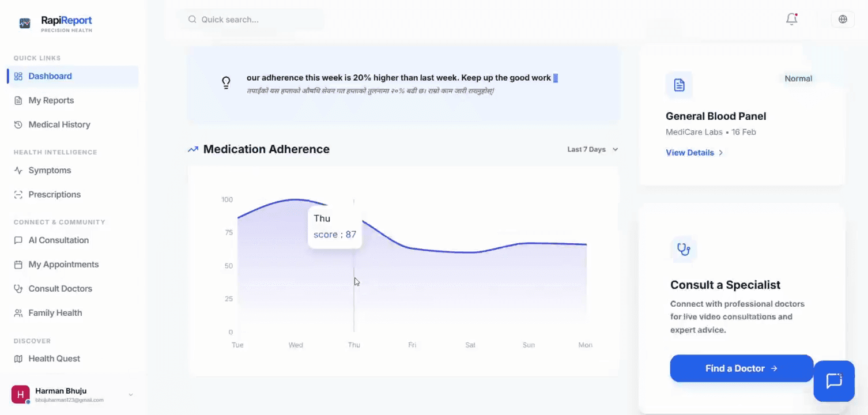Viewport: 868px width, 415px height.
Task: Click the search magnifier icon
Action: 193,20
